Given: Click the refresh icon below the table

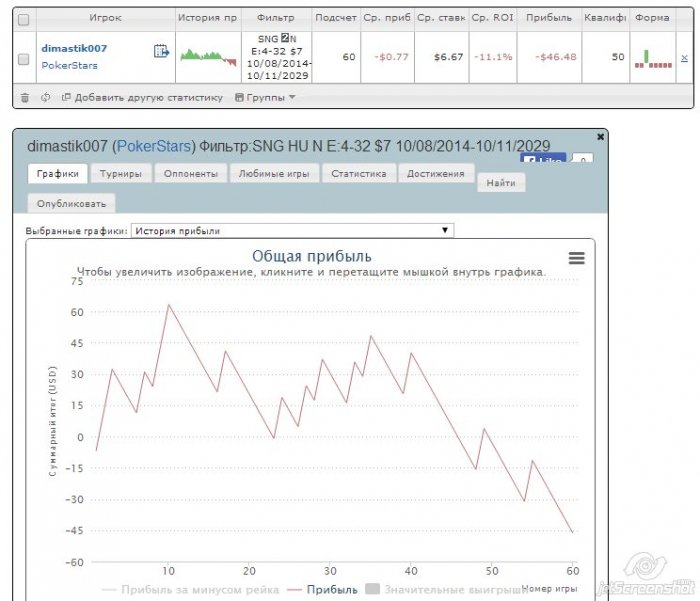Looking at the screenshot, I should pyautogui.click(x=45, y=98).
